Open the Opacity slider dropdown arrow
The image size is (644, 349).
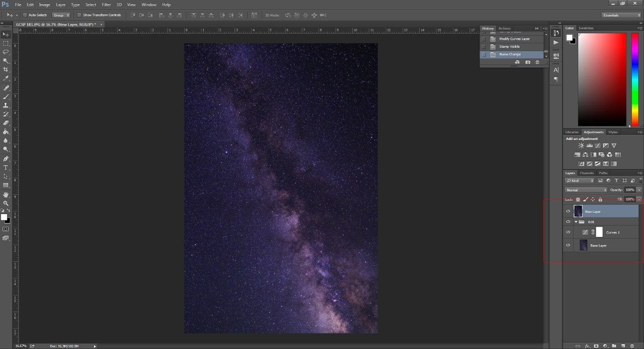[x=639, y=190]
